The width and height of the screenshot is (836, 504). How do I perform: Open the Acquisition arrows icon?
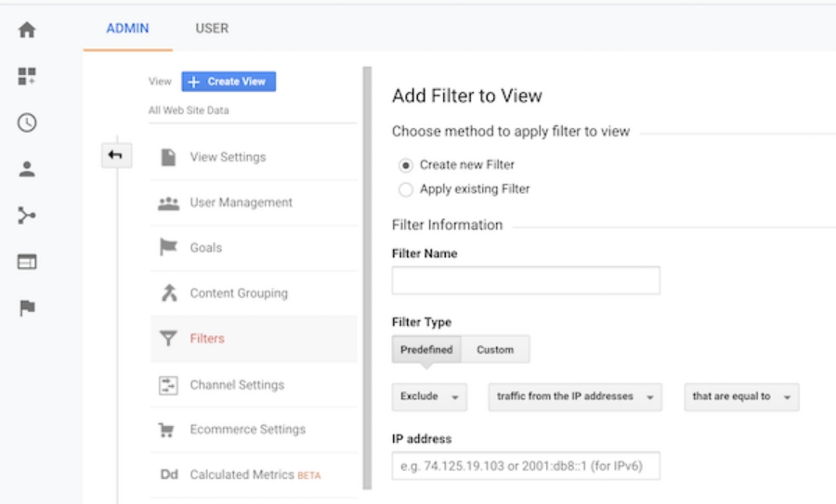pos(27,215)
